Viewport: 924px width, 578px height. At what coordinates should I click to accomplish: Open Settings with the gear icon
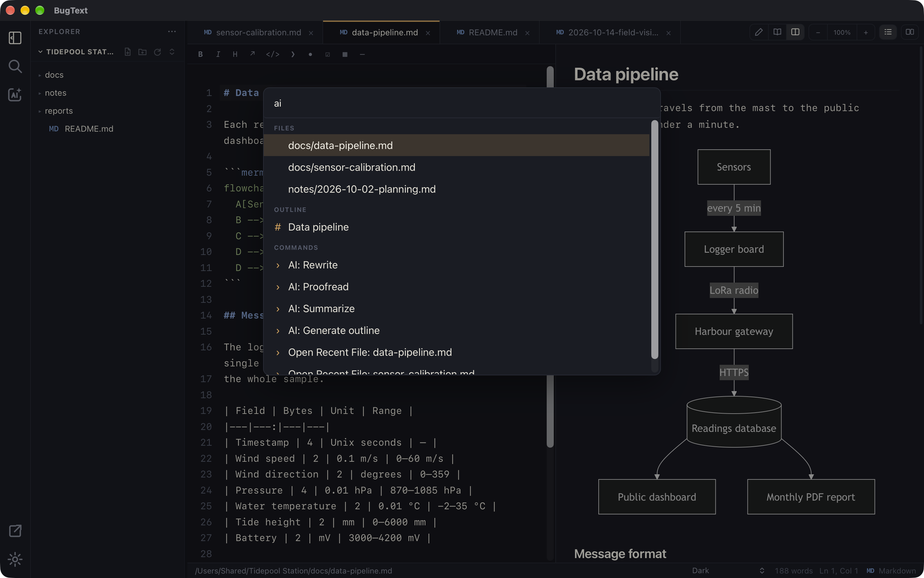tap(15, 559)
